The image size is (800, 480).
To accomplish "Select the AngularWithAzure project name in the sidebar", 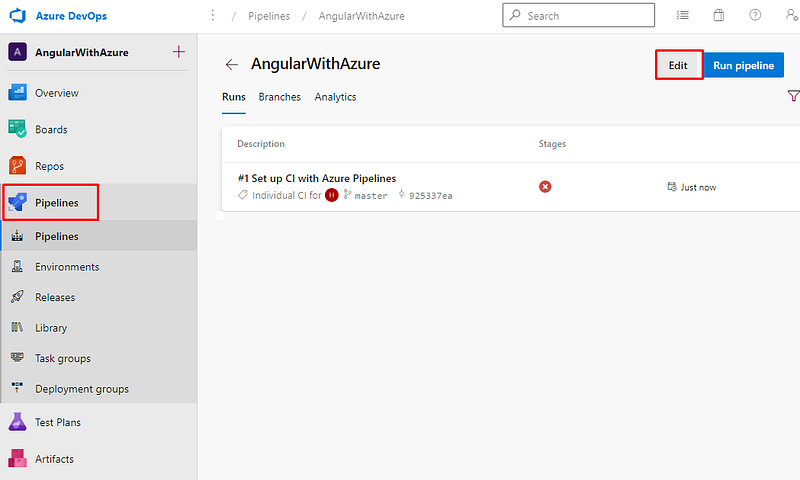I will (82, 53).
